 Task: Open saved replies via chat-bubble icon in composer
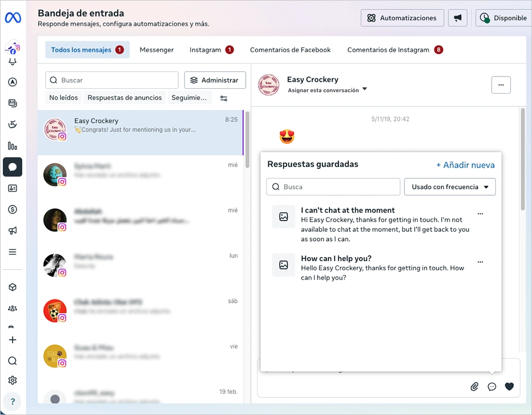492,387
